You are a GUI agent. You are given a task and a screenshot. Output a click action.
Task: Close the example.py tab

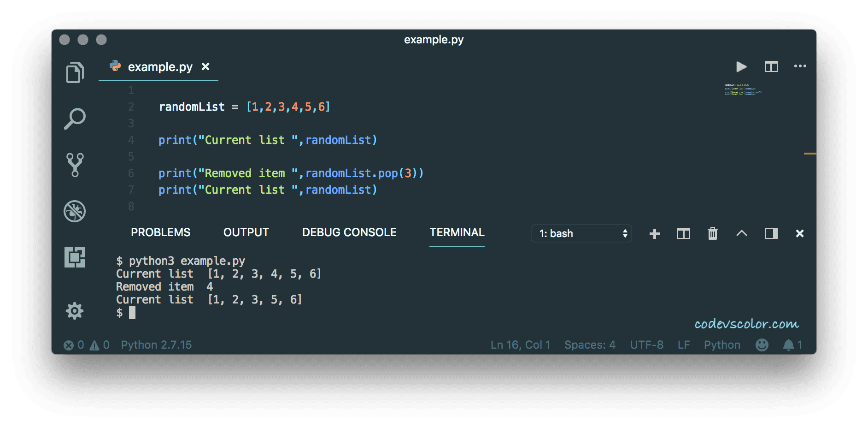205,67
